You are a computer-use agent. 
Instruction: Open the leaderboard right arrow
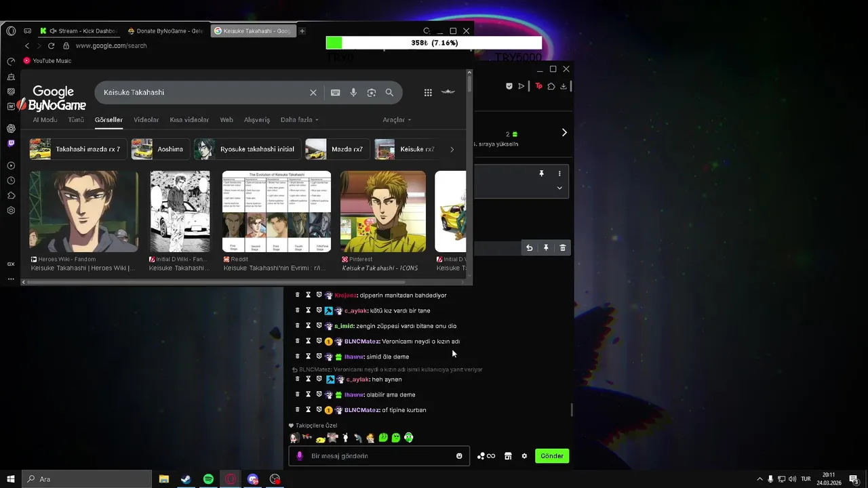coord(564,133)
